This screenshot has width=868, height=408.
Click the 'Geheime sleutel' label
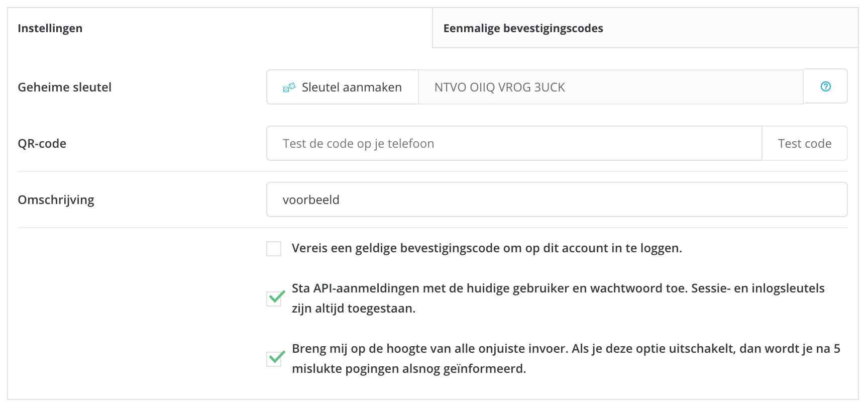coord(65,87)
